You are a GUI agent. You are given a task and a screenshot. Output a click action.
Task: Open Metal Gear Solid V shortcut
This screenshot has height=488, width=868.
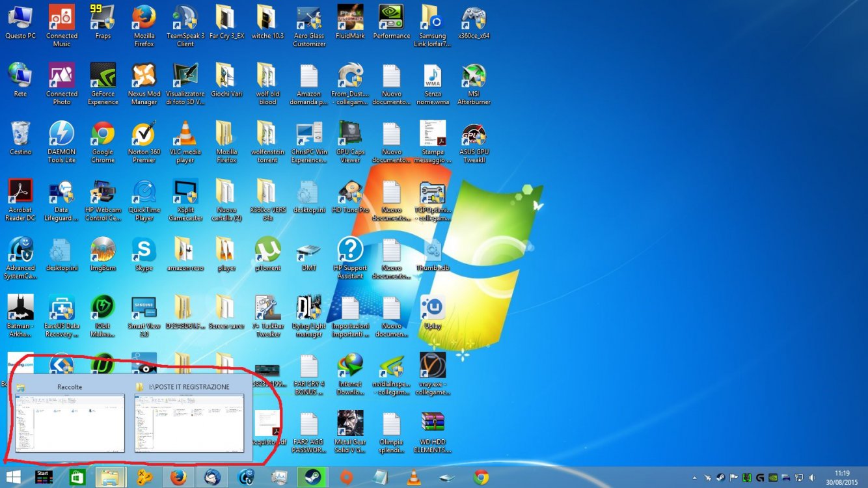click(x=350, y=431)
